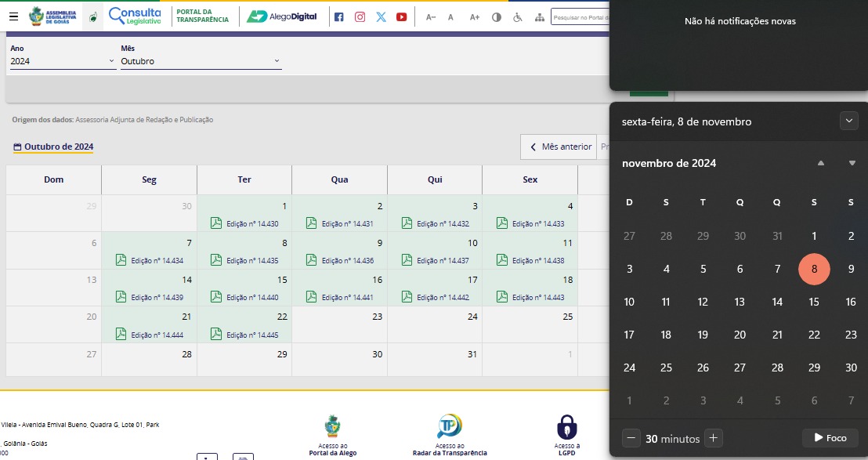Decrease font size with A-
868x460 pixels.
click(430, 16)
